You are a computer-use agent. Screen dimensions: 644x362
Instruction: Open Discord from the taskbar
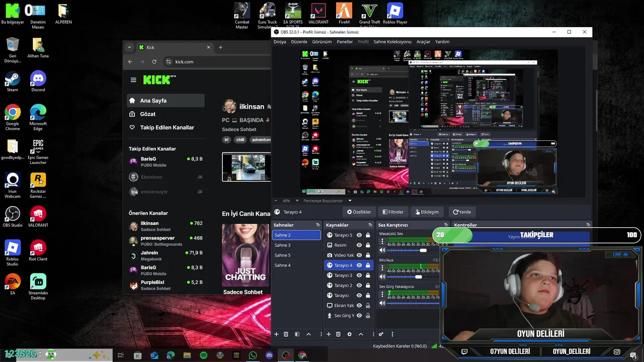tap(269, 355)
